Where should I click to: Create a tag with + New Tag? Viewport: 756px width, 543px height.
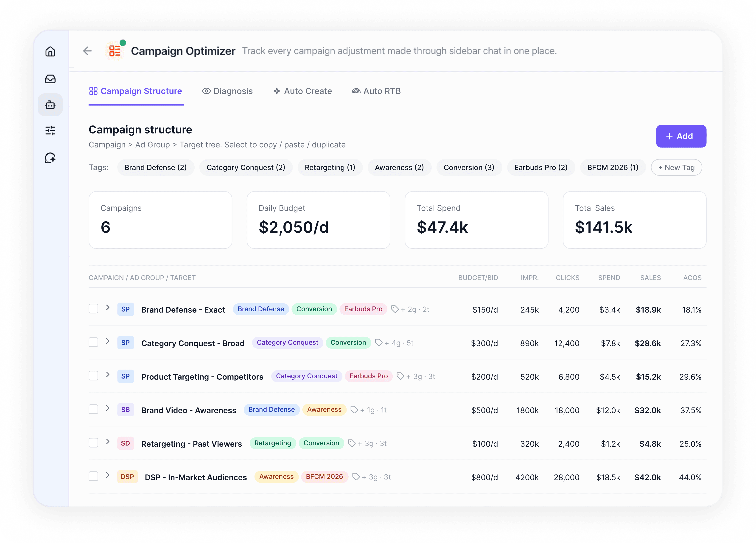point(676,167)
